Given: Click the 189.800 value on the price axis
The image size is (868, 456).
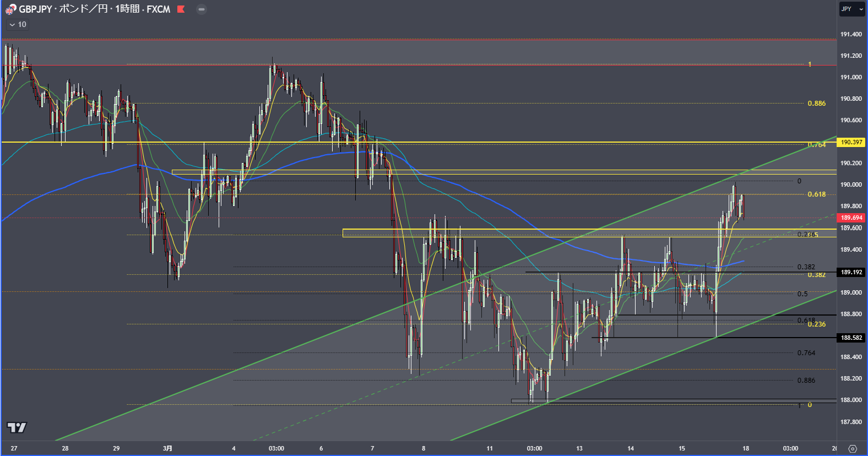Looking at the screenshot, I should click(851, 206).
